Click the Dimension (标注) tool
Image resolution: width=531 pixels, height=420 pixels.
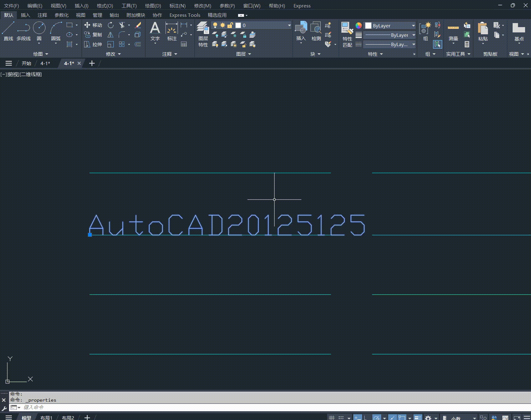[172, 31]
